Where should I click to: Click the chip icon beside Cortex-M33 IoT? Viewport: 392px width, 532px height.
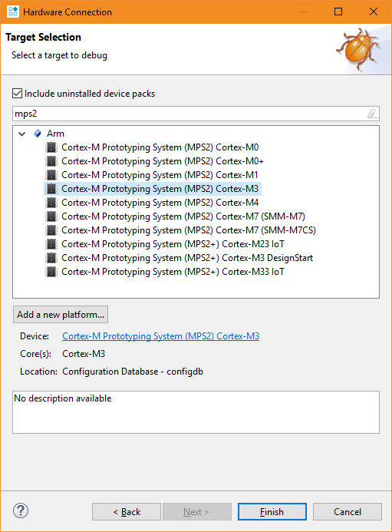coord(51,272)
